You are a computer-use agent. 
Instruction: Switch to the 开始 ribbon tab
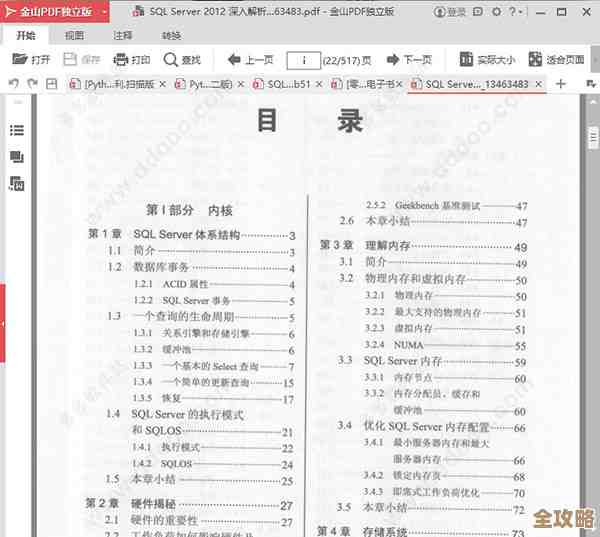pos(26,36)
